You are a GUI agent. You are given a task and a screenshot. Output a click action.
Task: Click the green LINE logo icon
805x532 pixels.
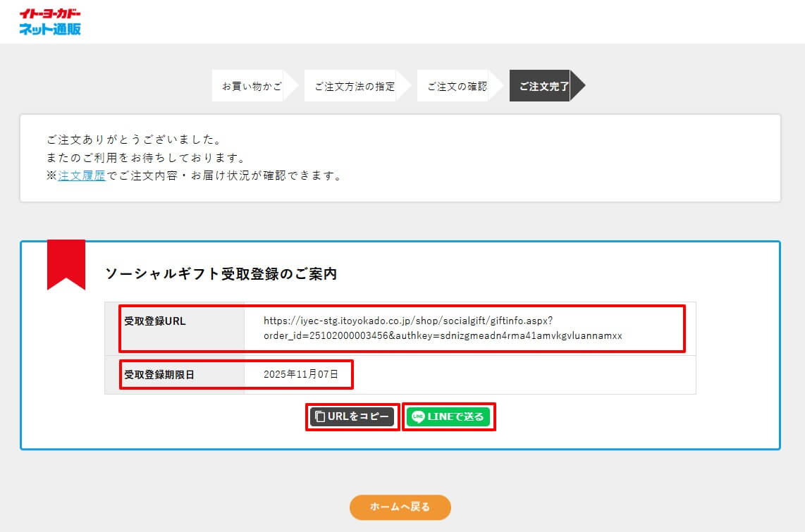[418, 416]
